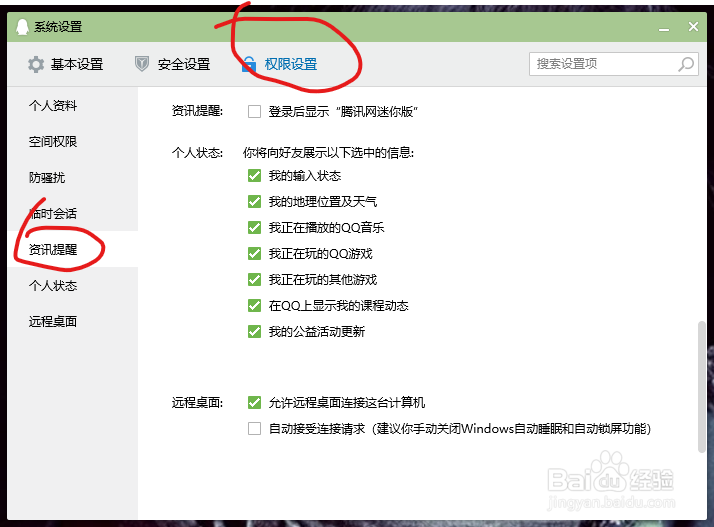714x527 pixels.
Task: Close the 系统设置 window
Action: pos(693,27)
